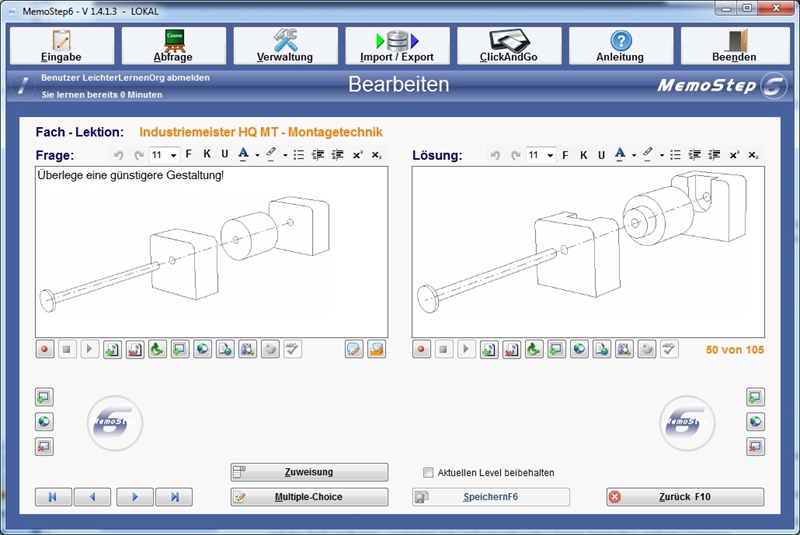
Task: Toggle bold (F) in Frage toolbar
Action: (x=188, y=155)
